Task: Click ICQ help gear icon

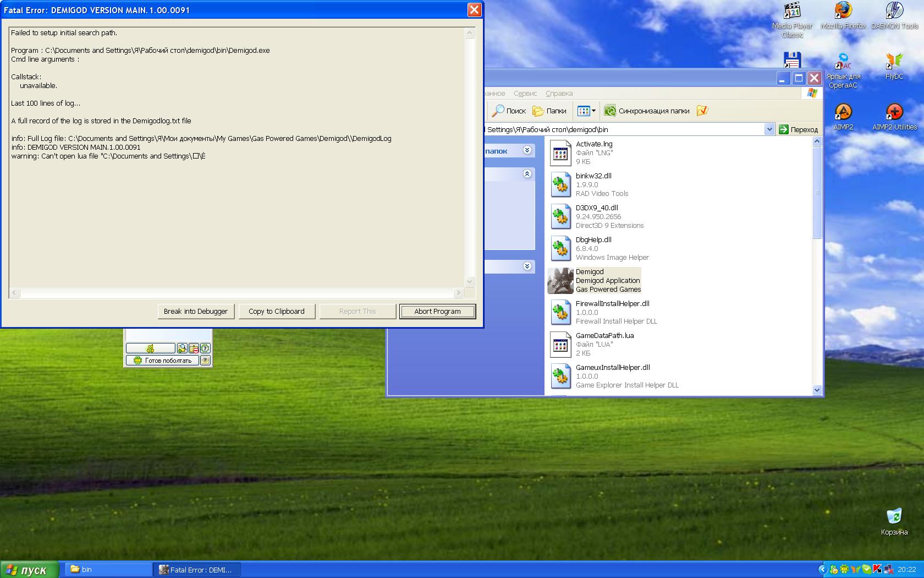Action: point(205,348)
